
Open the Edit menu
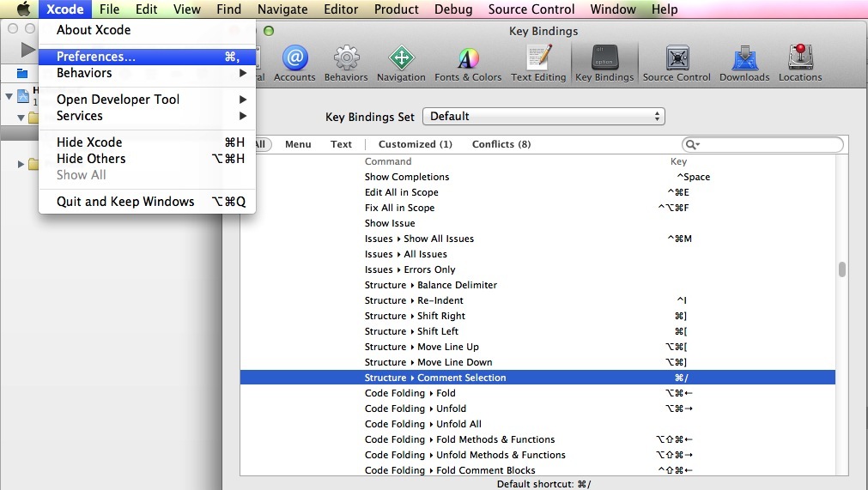[146, 9]
